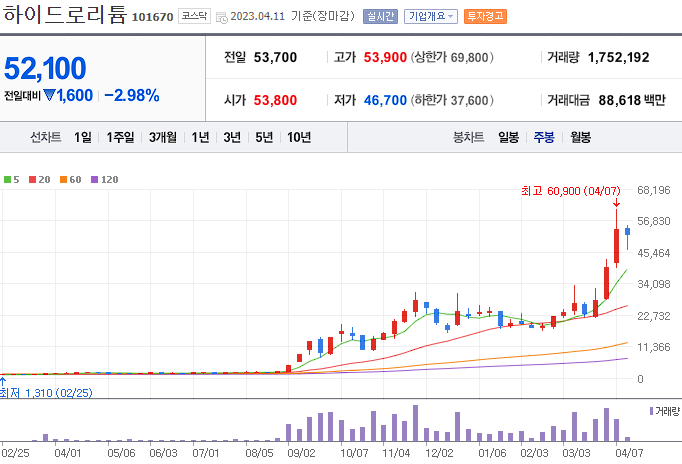Click the latest blue weekly candle

coord(628,235)
